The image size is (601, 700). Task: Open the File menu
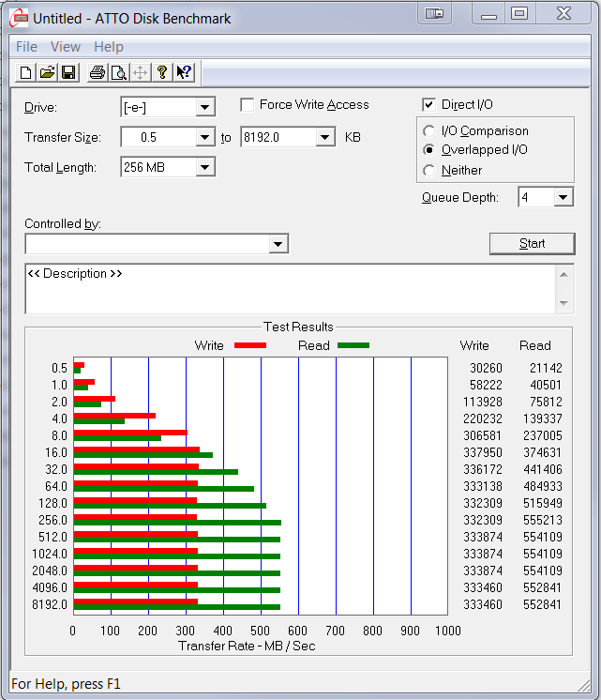[x=26, y=47]
